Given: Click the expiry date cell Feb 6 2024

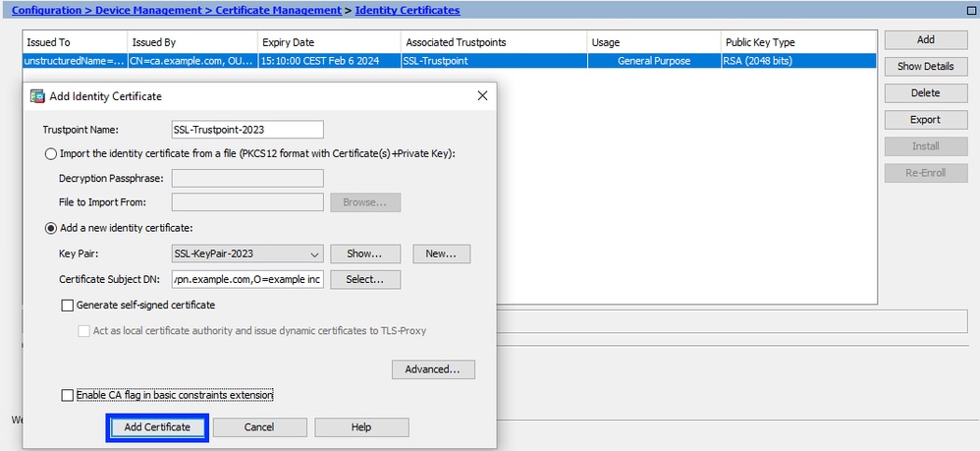Looking at the screenshot, I should tap(329, 61).
